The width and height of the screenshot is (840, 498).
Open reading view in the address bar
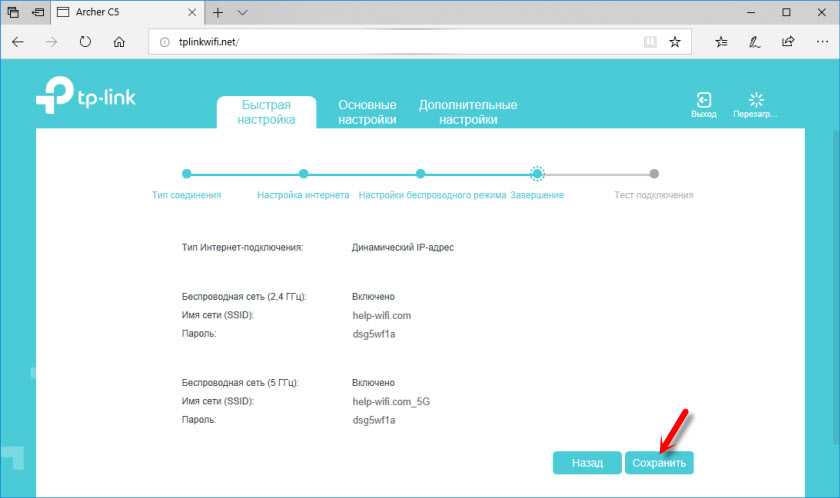650,42
